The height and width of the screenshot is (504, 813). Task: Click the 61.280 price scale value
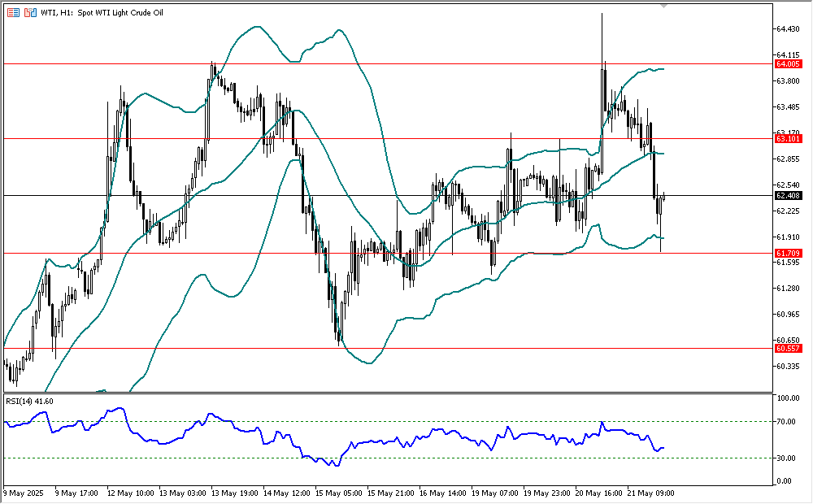788,289
